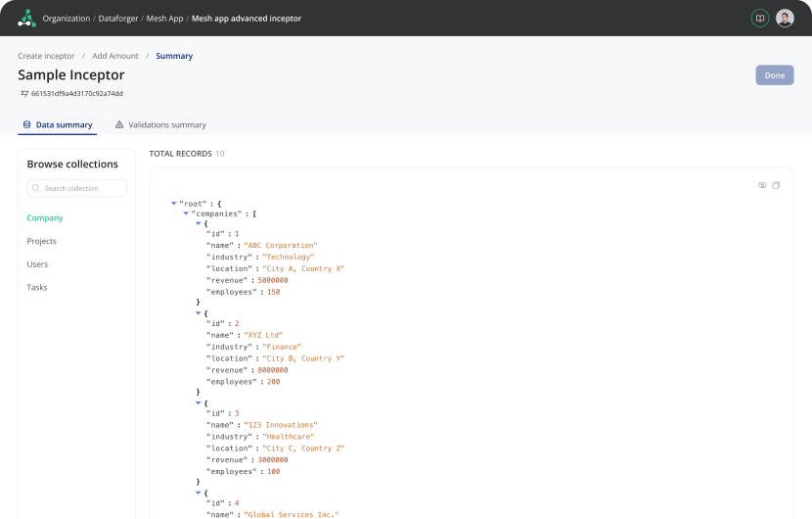Click the Data summary database icon
The height and width of the screenshot is (519, 812).
27,125
